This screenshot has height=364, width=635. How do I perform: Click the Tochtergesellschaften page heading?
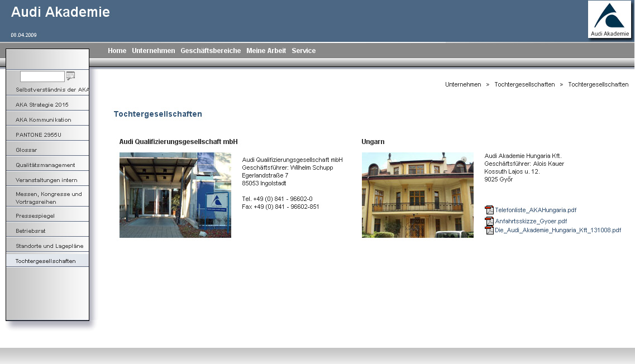(157, 114)
